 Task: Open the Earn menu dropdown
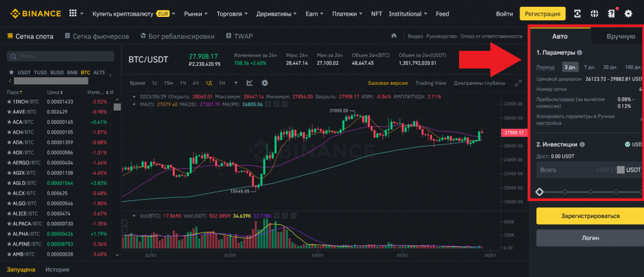(x=314, y=14)
